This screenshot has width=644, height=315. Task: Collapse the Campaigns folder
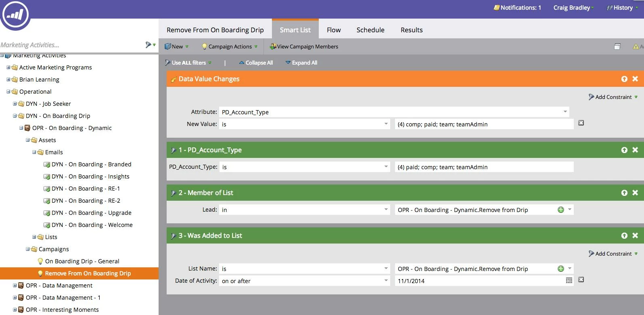(x=28, y=249)
